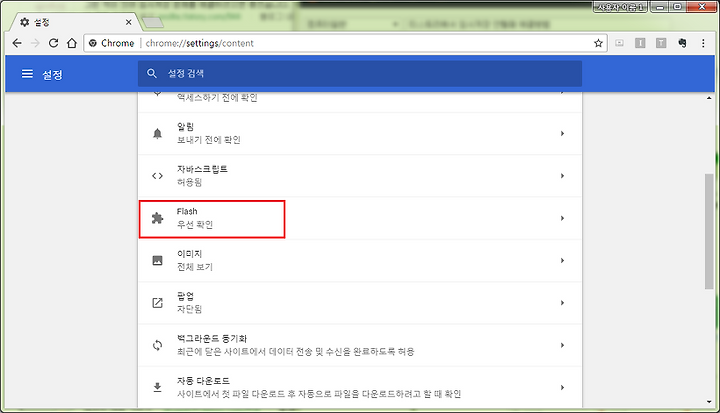
Task: Click the forward navigation arrow
Action: click(x=35, y=43)
